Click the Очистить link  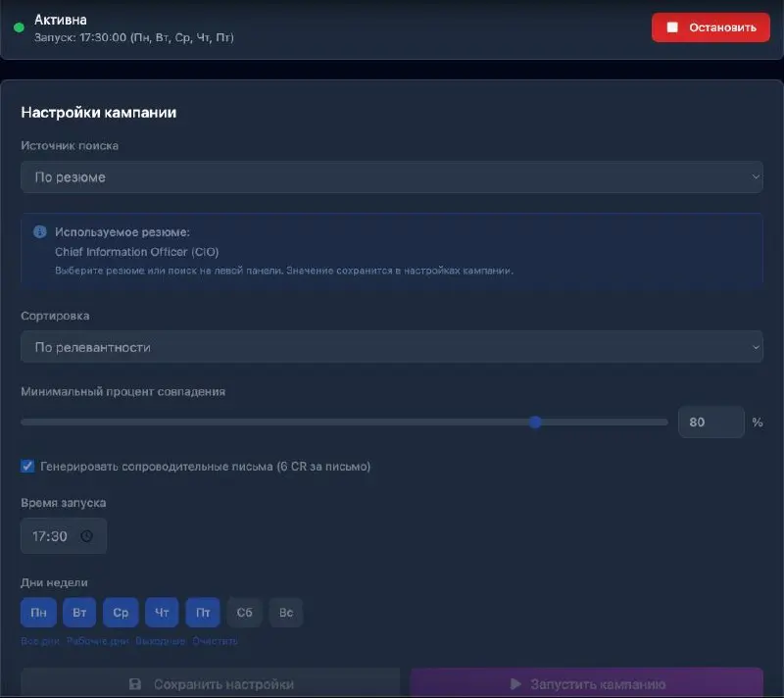[x=215, y=641]
